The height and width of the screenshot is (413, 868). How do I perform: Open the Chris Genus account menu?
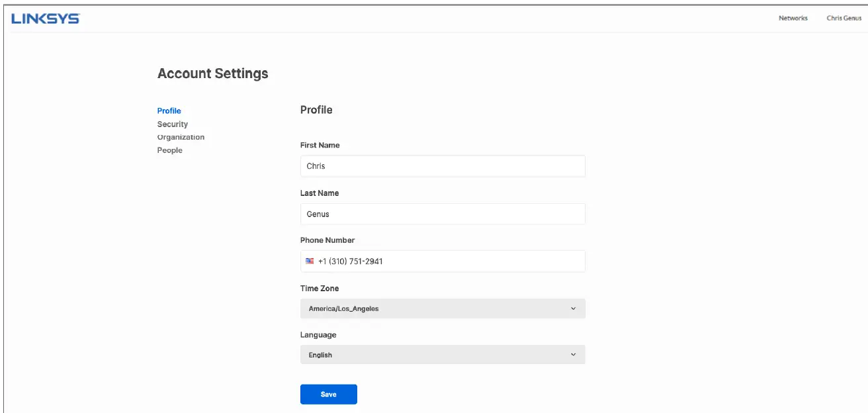coord(844,19)
